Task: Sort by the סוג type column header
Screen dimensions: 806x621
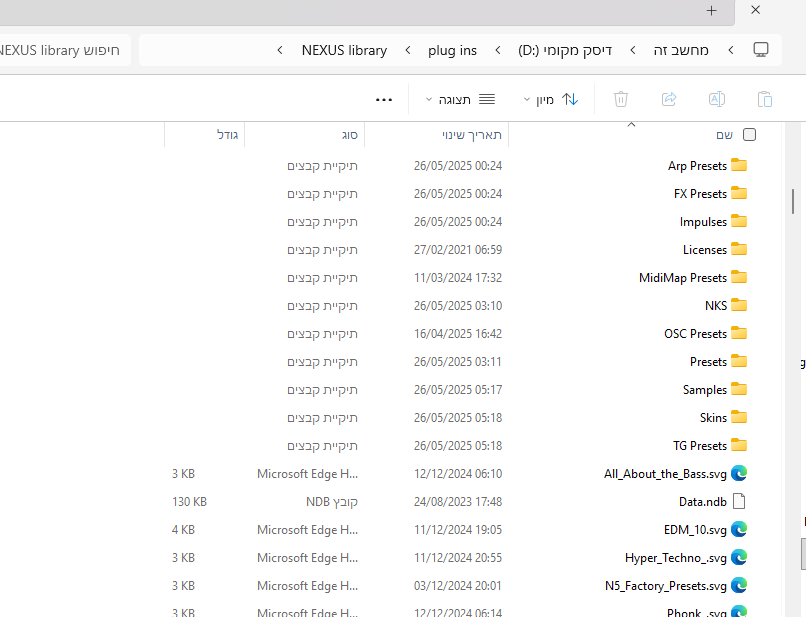Action: pos(350,135)
